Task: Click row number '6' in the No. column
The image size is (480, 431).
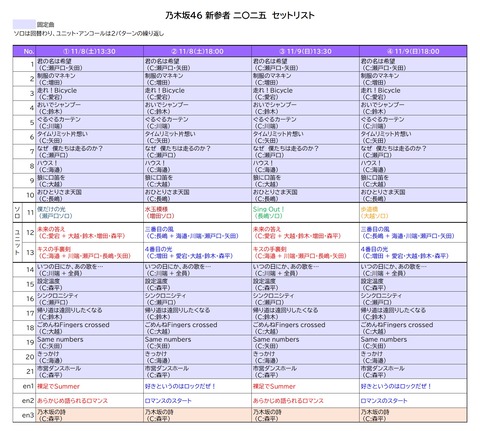Action: pos(32,137)
